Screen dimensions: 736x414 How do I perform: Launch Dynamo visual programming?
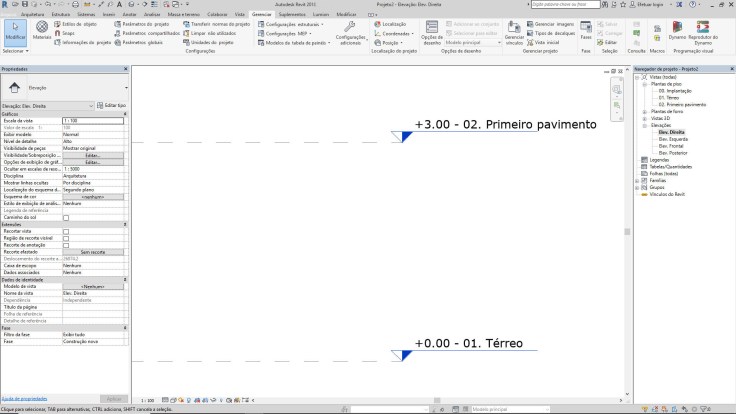[678, 30]
